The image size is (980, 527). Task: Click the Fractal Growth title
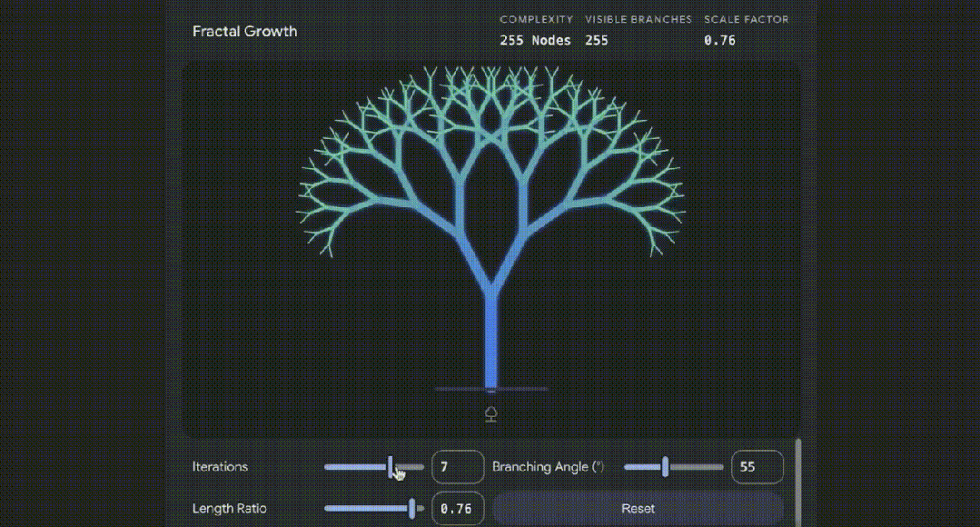pyautogui.click(x=244, y=31)
